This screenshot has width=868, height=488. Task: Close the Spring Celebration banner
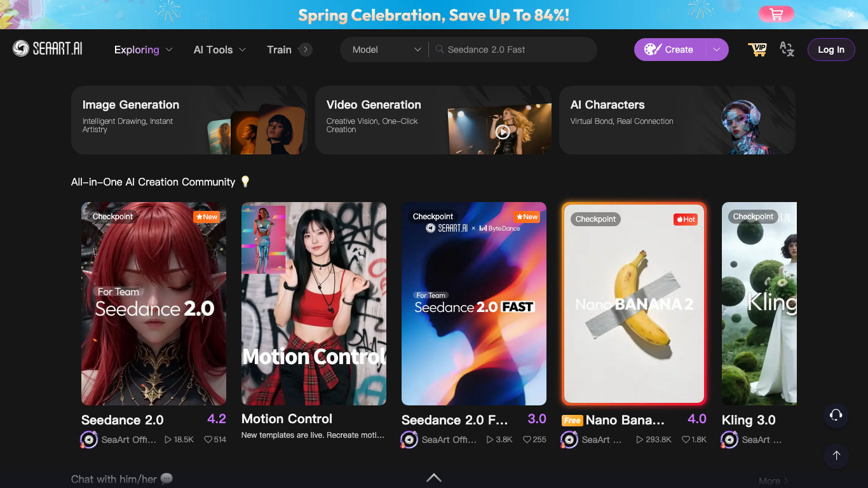coord(851,15)
